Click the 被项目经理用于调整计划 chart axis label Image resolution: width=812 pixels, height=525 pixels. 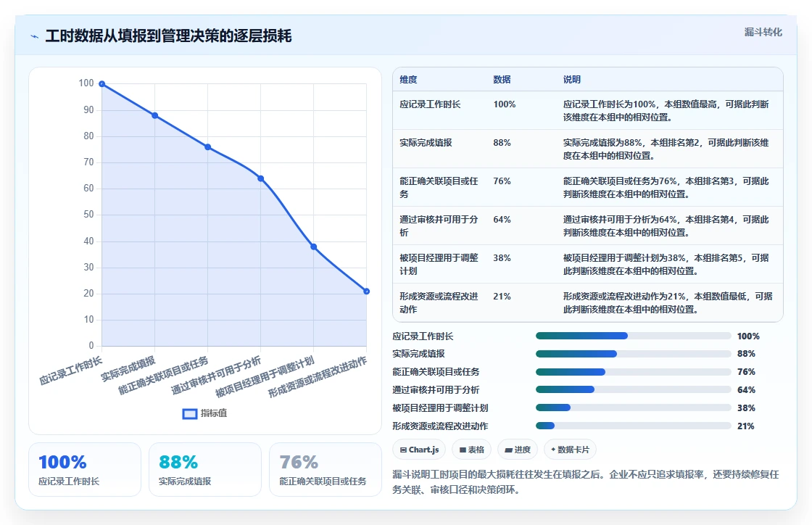click(265, 377)
